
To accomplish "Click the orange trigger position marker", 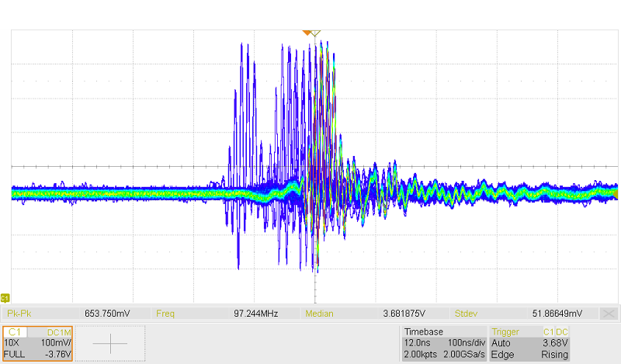I will point(307,32).
